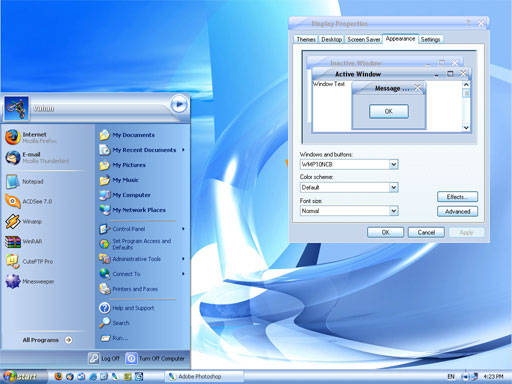Open All Programs list
The height and width of the screenshot is (384, 512).
point(47,340)
